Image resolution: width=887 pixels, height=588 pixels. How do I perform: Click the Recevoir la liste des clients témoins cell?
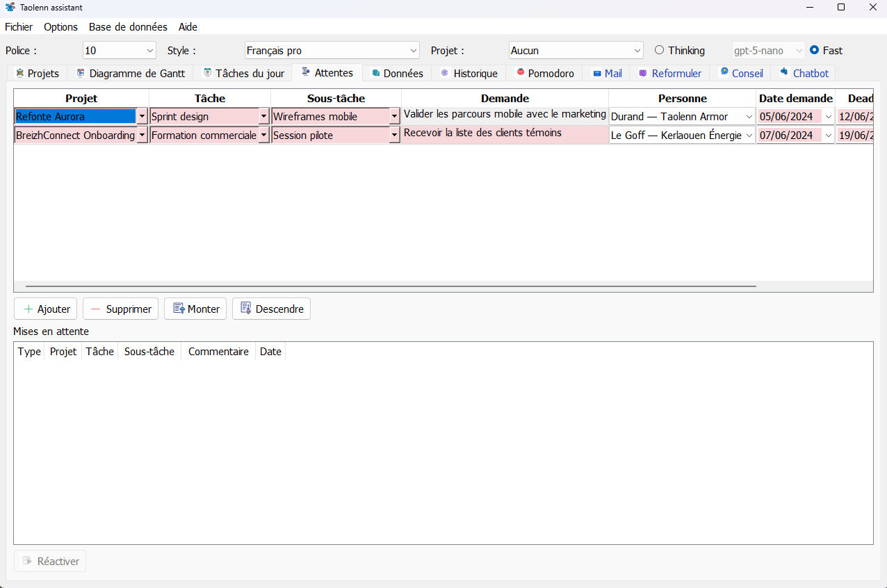[x=505, y=135]
